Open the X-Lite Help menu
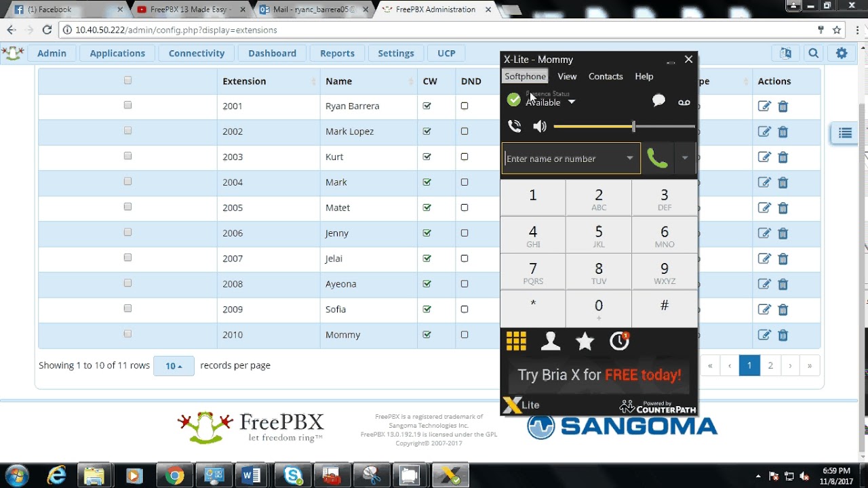The height and width of the screenshot is (488, 868). pos(644,77)
